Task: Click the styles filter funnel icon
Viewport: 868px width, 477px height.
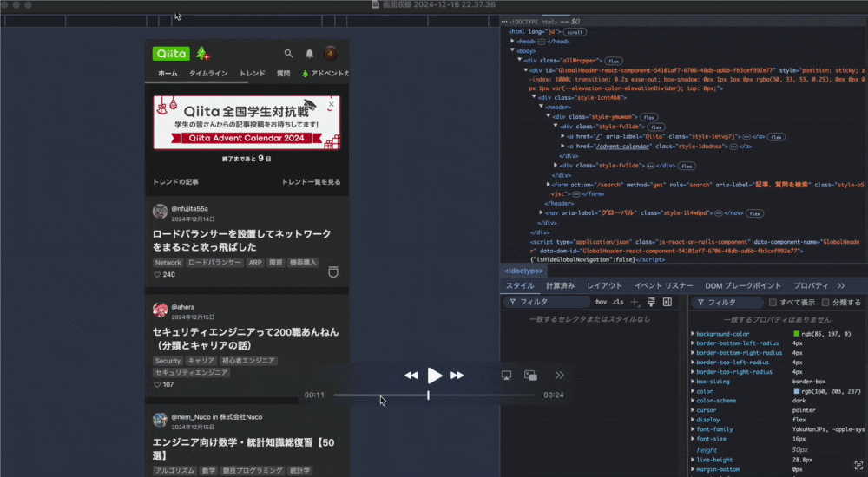Action: 513,302
